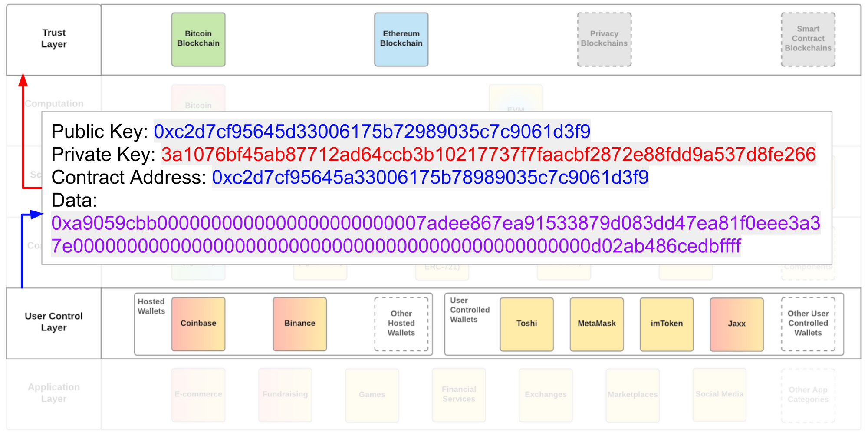The height and width of the screenshot is (436, 868).
Task: Click the faded Financial Services box
Action: (x=459, y=395)
